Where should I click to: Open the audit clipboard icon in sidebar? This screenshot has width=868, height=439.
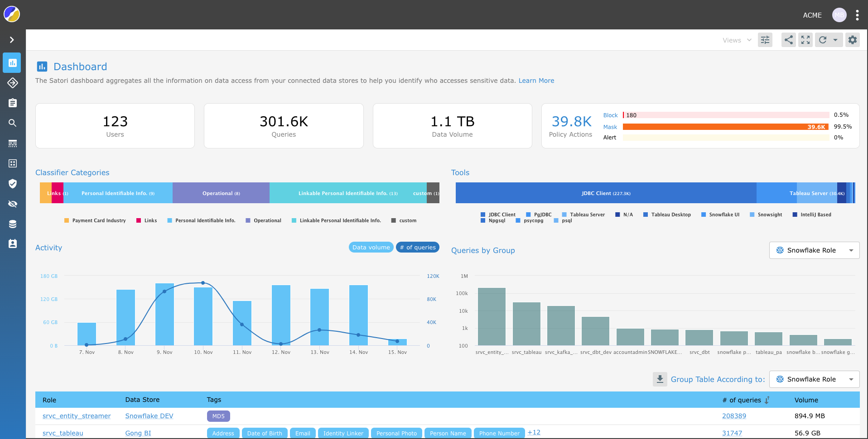pos(12,103)
